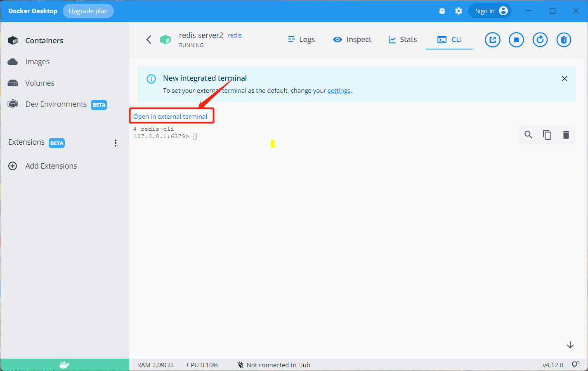Click the Docker whale status icon
Viewport: 588px width, 371px height.
(x=64, y=365)
